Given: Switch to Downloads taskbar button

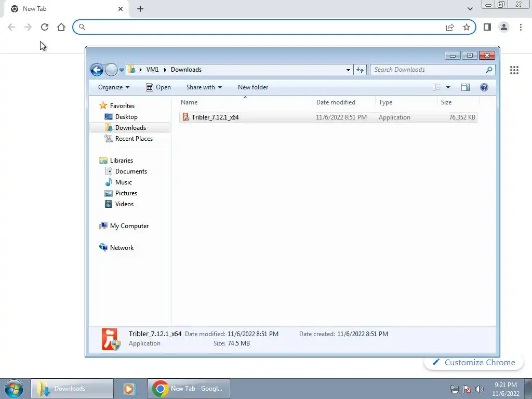Looking at the screenshot, I should 72,389.
